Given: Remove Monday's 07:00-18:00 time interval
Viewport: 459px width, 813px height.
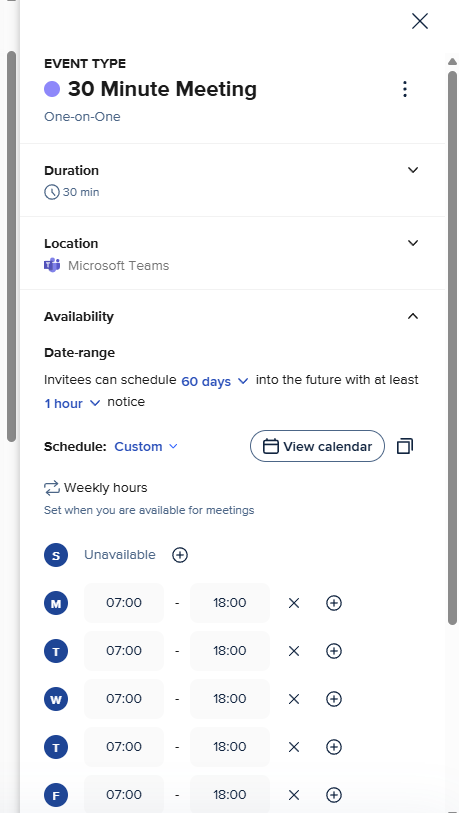Looking at the screenshot, I should point(294,603).
